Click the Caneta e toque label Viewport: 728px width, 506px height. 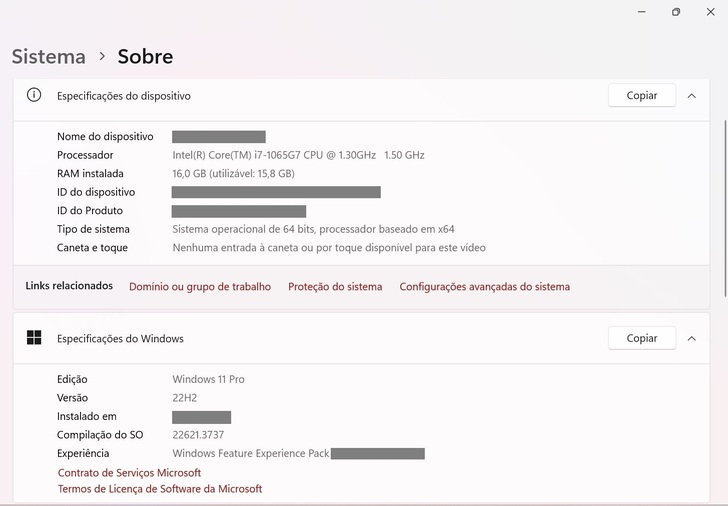tap(92, 248)
